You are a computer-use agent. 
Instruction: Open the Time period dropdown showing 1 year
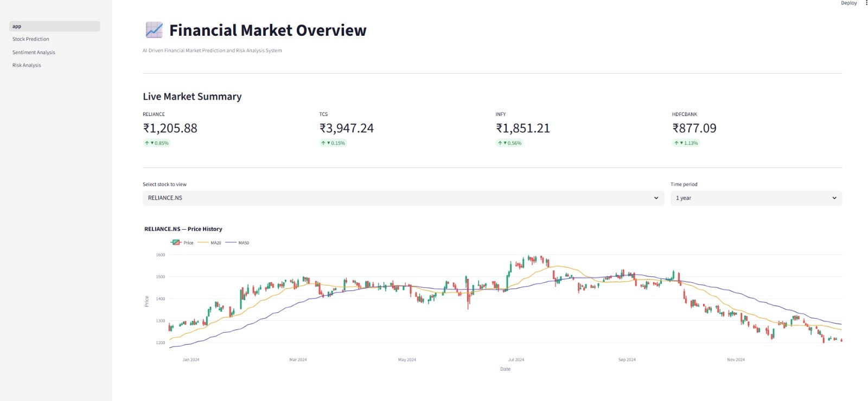(x=756, y=198)
